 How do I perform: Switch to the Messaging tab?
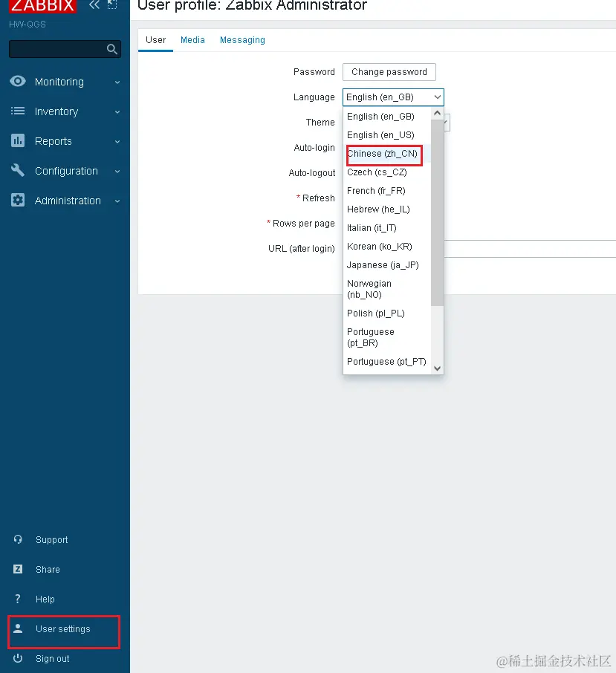point(242,40)
